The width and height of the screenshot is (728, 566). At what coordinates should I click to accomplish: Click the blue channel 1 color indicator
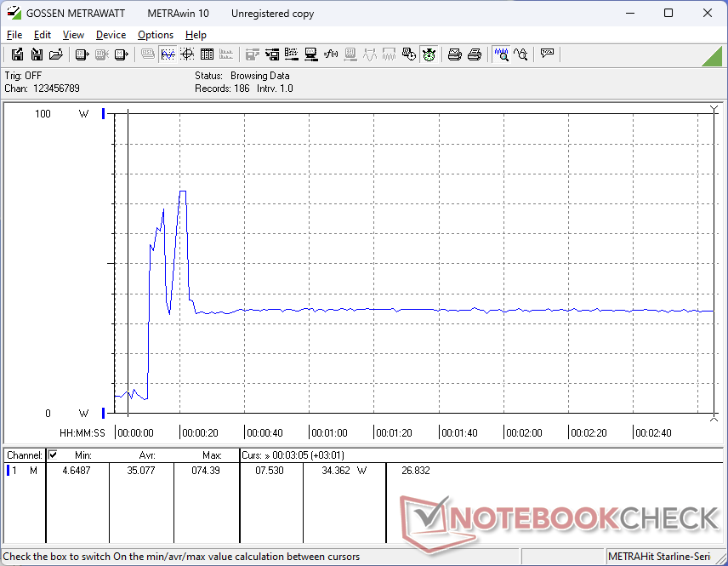click(x=8, y=471)
